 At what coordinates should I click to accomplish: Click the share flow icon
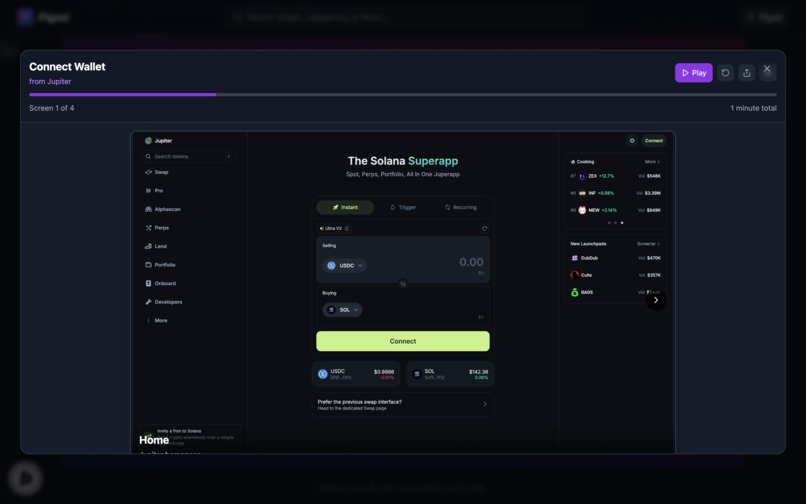(746, 73)
